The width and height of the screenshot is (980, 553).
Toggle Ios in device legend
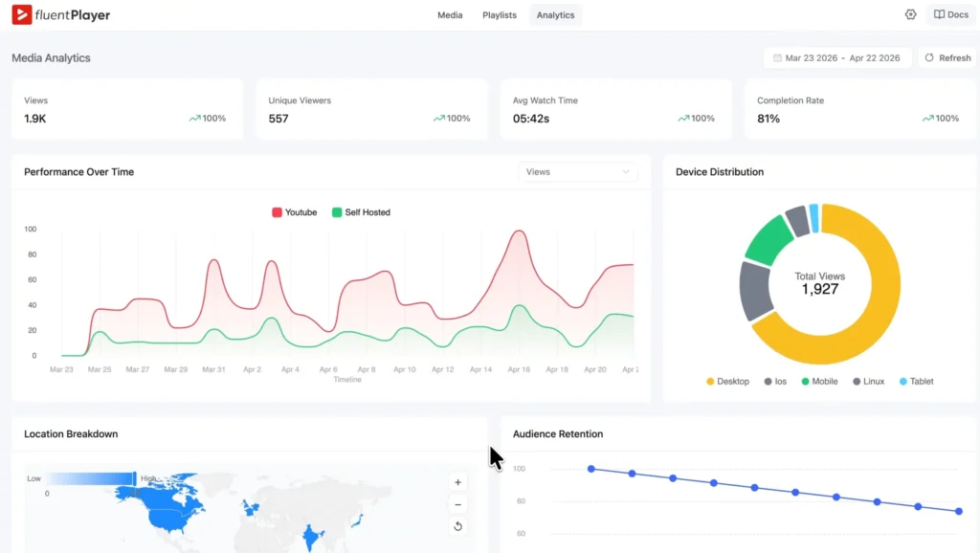tap(775, 381)
